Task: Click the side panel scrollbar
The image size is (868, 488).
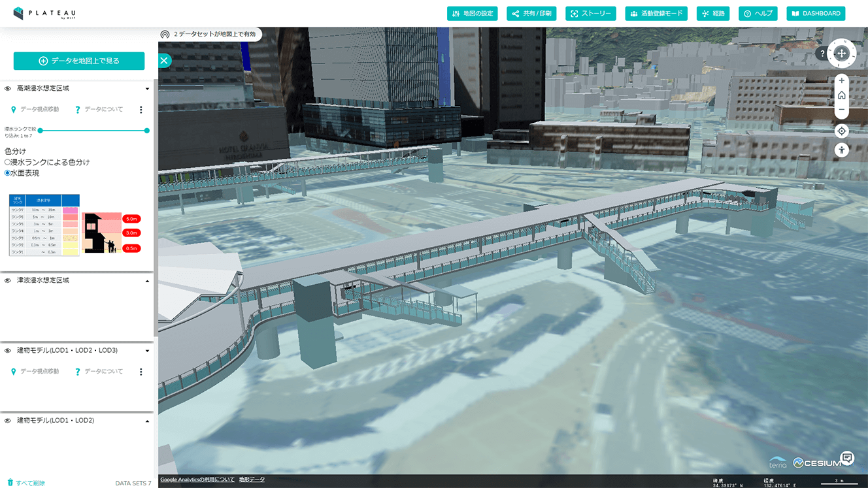Action: pos(156,209)
